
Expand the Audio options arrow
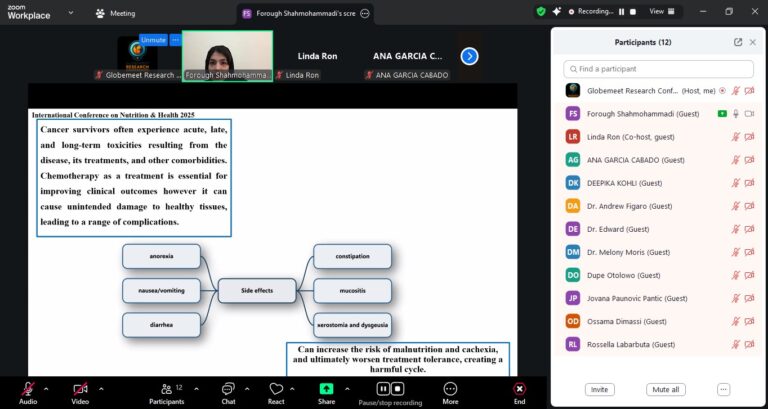(47, 388)
